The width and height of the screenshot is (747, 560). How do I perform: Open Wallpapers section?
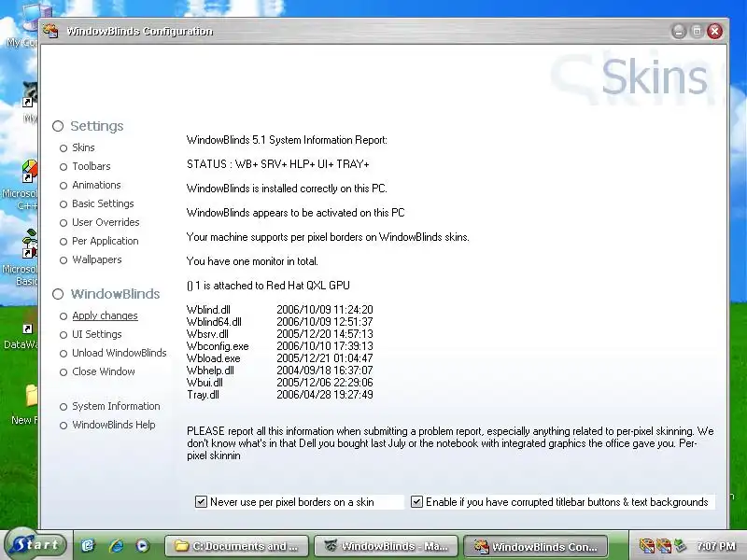pos(97,259)
